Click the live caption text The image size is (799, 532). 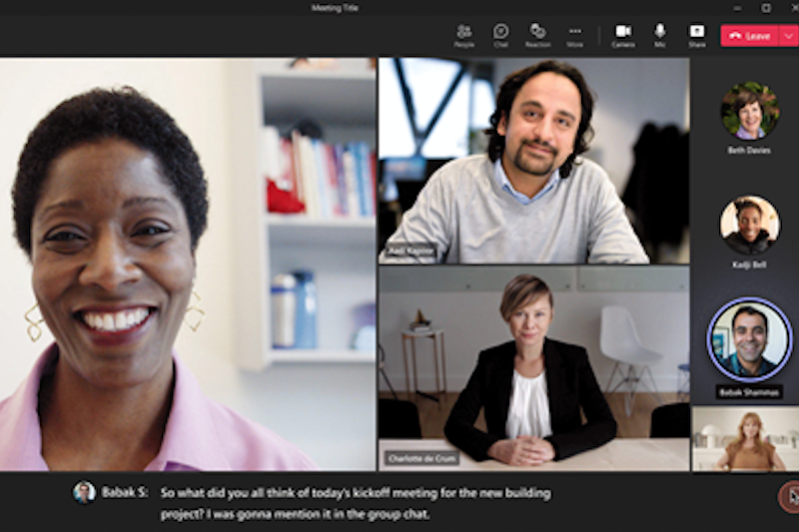pyautogui.click(x=355, y=503)
